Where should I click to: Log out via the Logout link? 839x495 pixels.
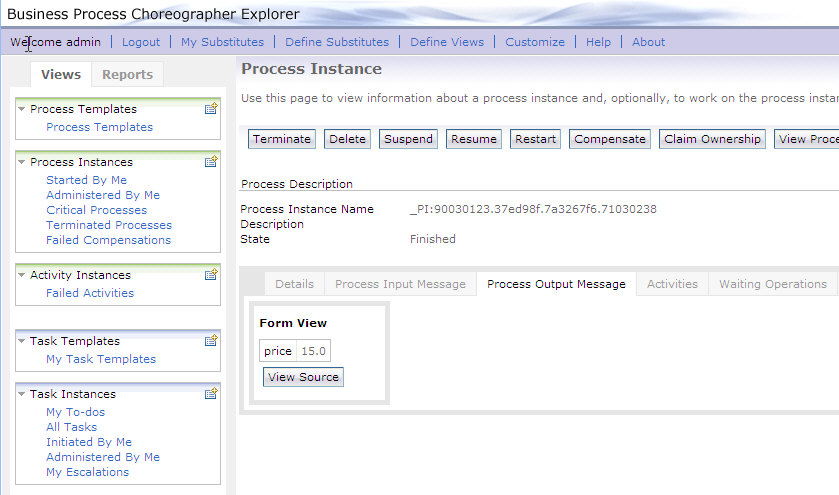coord(141,42)
